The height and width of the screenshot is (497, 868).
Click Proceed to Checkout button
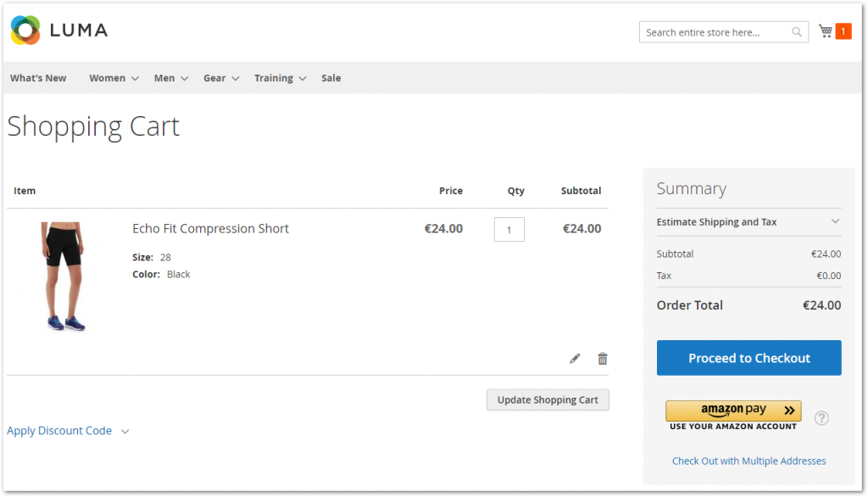749,358
